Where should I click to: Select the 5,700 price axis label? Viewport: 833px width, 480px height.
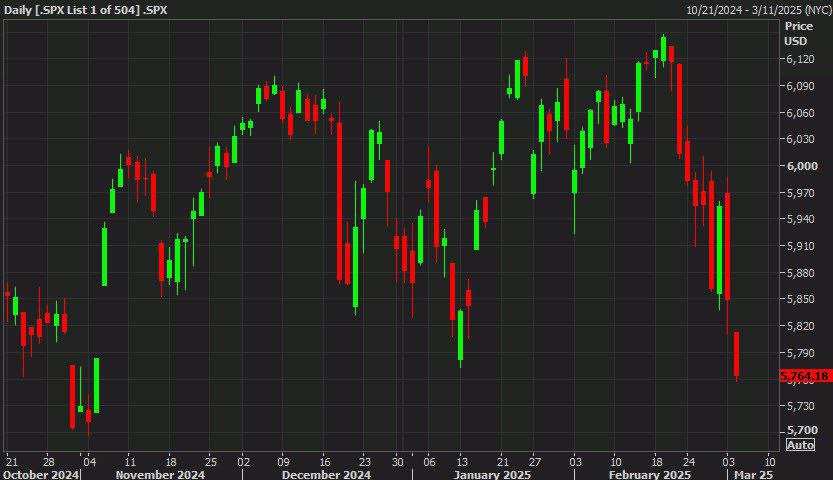coord(802,430)
